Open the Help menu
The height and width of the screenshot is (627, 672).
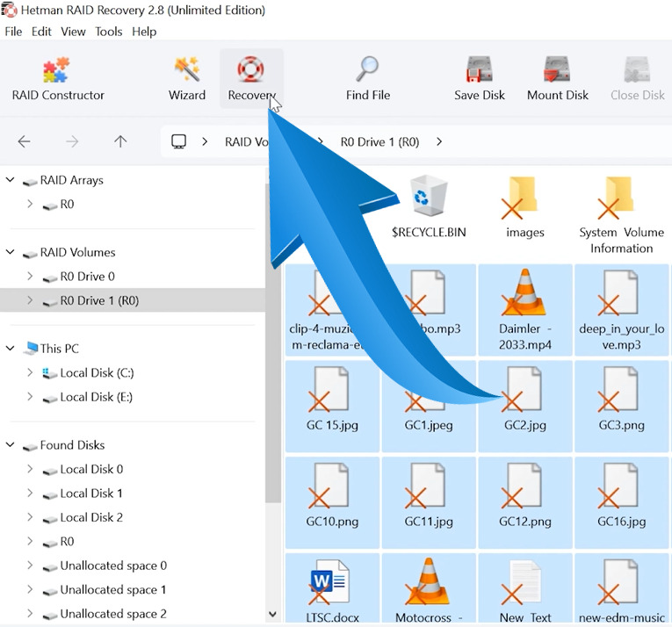click(144, 32)
